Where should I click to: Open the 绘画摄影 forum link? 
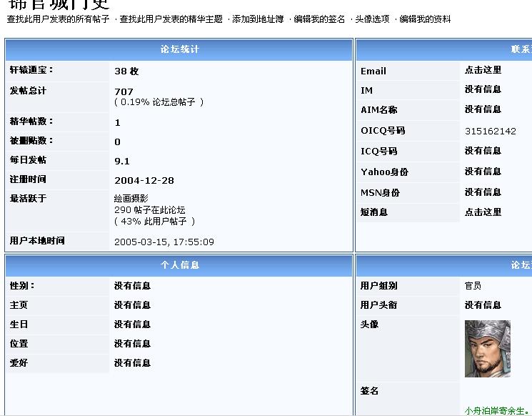(x=131, y=198)
